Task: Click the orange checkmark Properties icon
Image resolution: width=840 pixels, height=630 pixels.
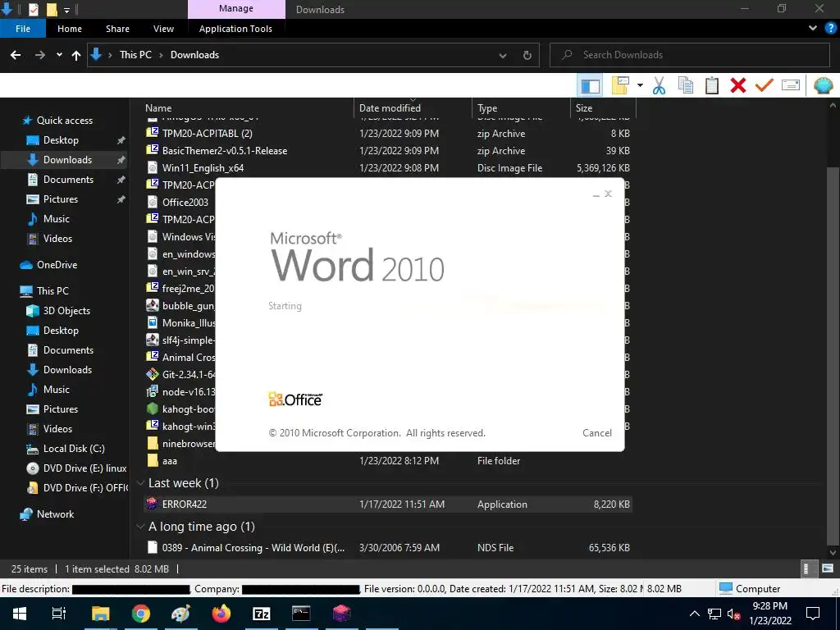Action: pos(764,85)
